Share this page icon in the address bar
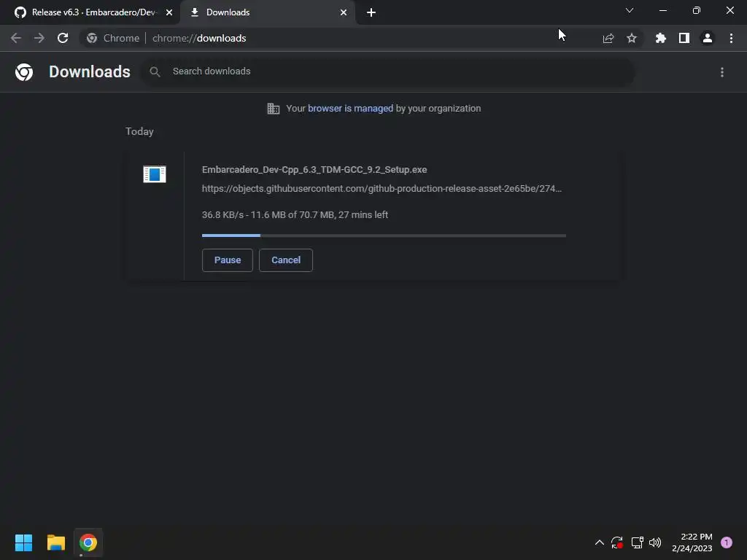This screenshot has width=747, height=560. (x=608, y=38)
